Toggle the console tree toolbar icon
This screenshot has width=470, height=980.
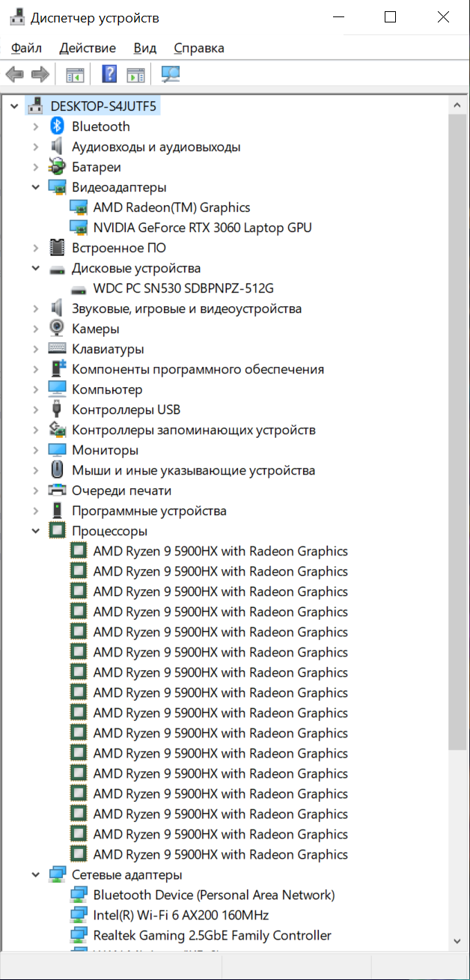(75, 74)
